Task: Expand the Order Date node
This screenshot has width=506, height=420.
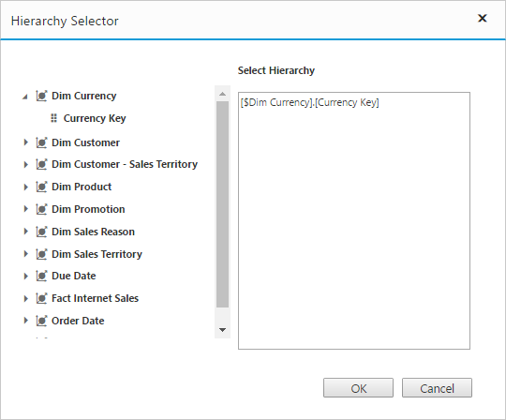Action: pyautogui.click(x=26, y=321)
